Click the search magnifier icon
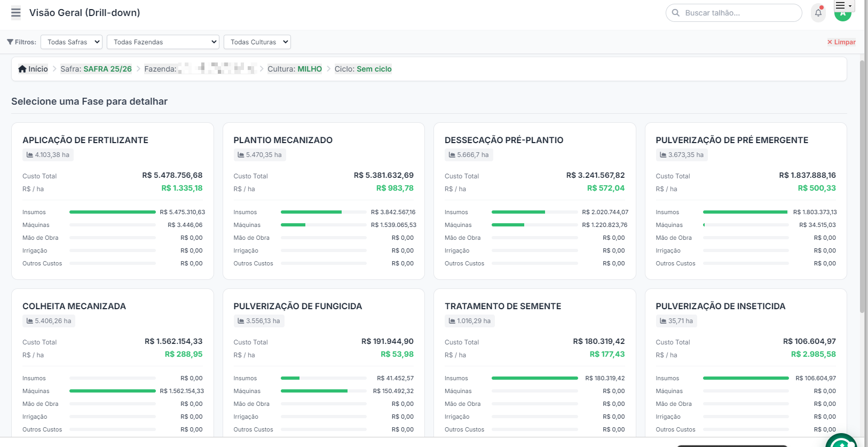The width and height of the screenshot is (868, 447). click(x=676, y=13)
